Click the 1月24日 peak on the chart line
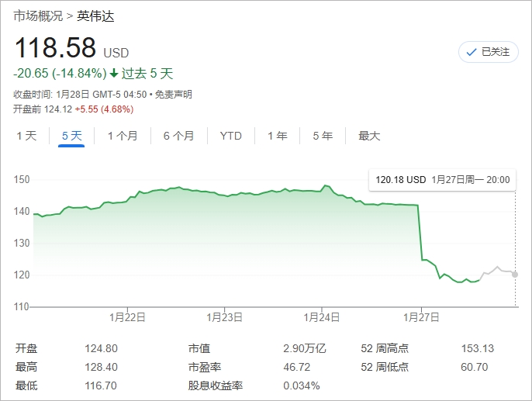Screen dimensions: 532x401 click(x=326, y=186)
